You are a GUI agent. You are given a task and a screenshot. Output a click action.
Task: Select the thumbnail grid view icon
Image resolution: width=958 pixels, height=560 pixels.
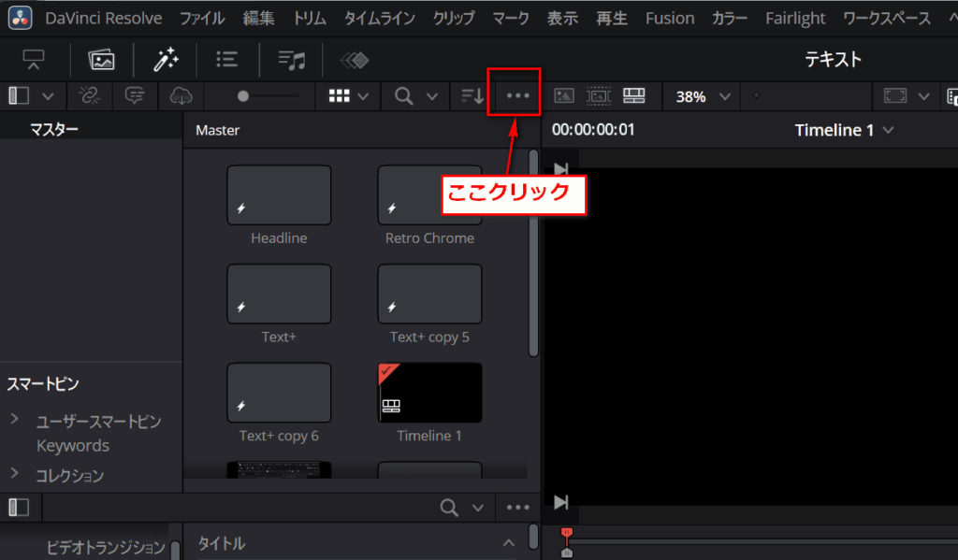pyautogui.click(x=339, y=96)
